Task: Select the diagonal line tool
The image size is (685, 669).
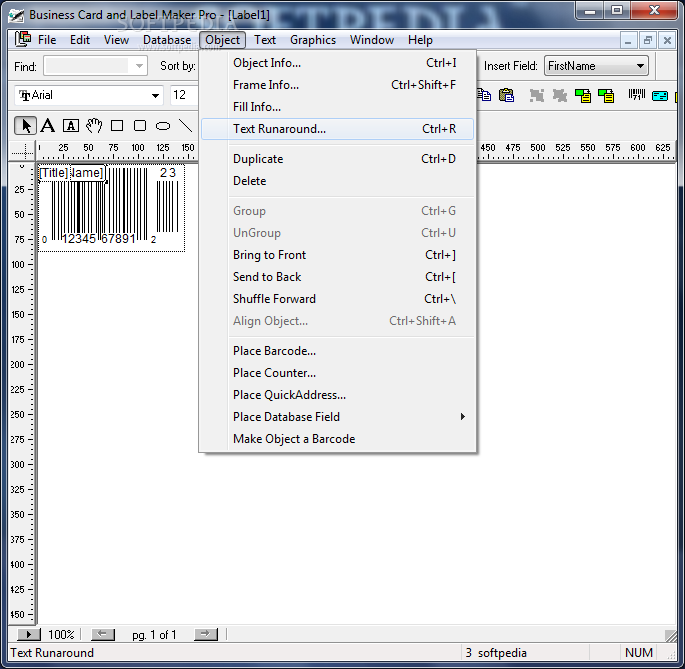Action: (x=186, y=126)
